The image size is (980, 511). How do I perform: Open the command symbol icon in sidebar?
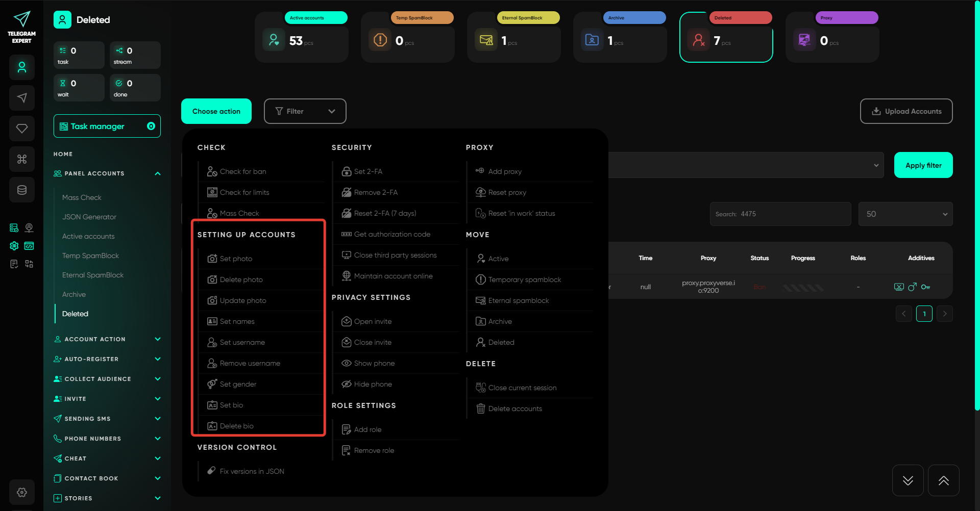point(22,159)
